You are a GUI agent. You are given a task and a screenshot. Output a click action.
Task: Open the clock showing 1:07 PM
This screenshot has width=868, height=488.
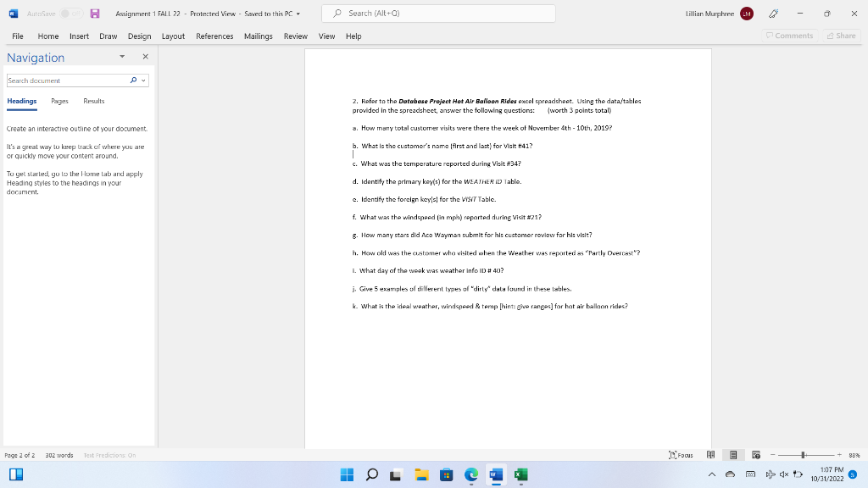(x=827, y=474)
